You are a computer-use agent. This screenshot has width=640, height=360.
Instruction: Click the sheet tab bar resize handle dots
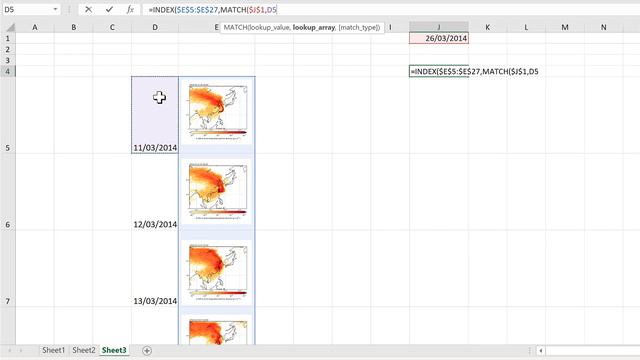(x=529, y=350)
